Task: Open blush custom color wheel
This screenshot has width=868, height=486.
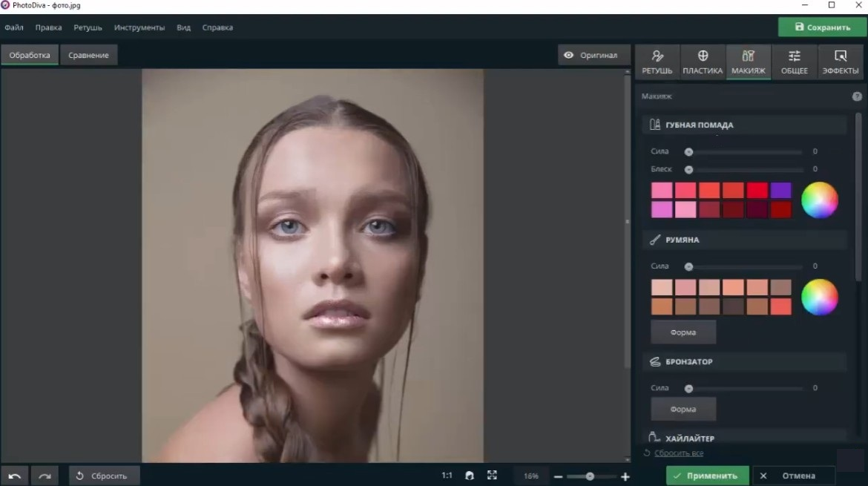Action: (820, 298)
